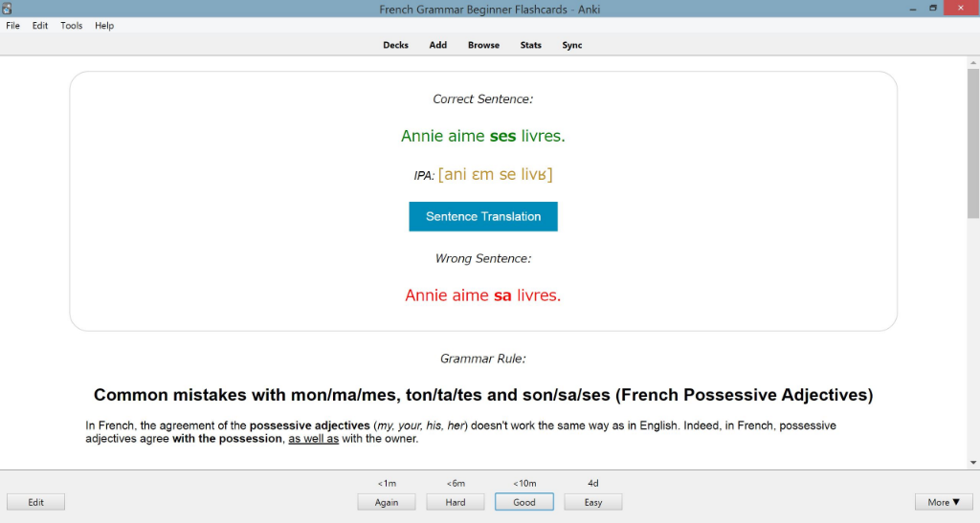Click the '4d' interval above Easy
Viewport: 980px width, 523px height.
tap(593, 483)
